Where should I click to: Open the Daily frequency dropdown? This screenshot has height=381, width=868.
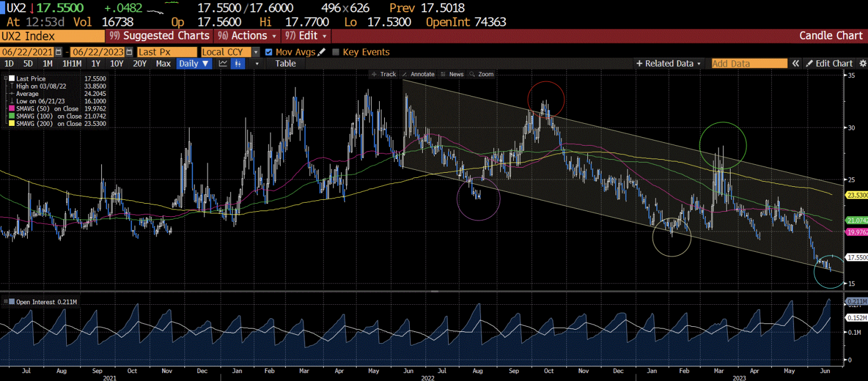coord(194,63)
